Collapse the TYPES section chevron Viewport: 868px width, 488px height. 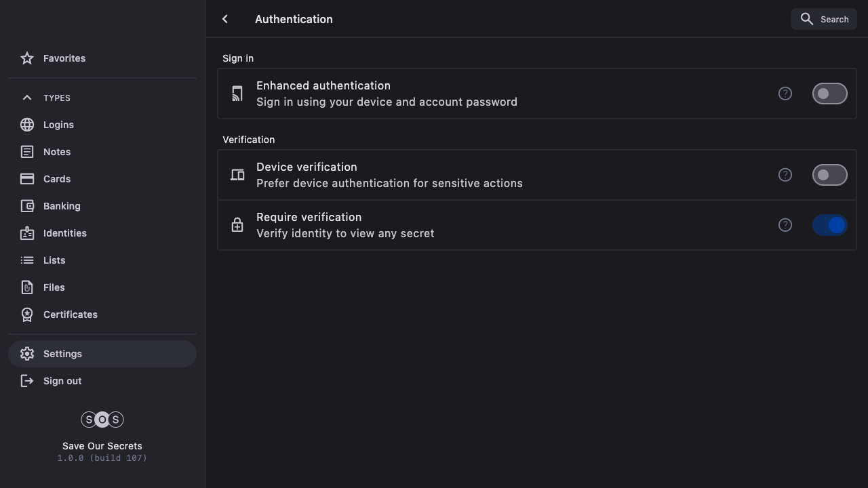coord(27,98)
